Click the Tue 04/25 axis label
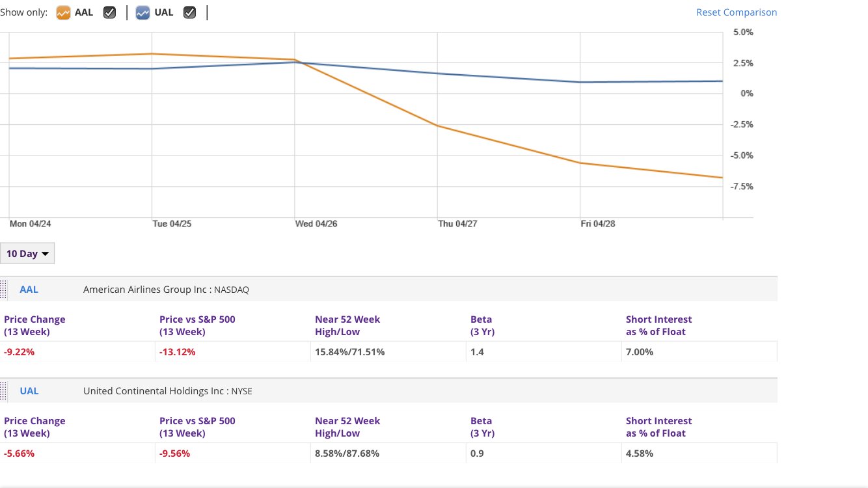Viewport: 868px width, 488px height. [x=172, y=223]
